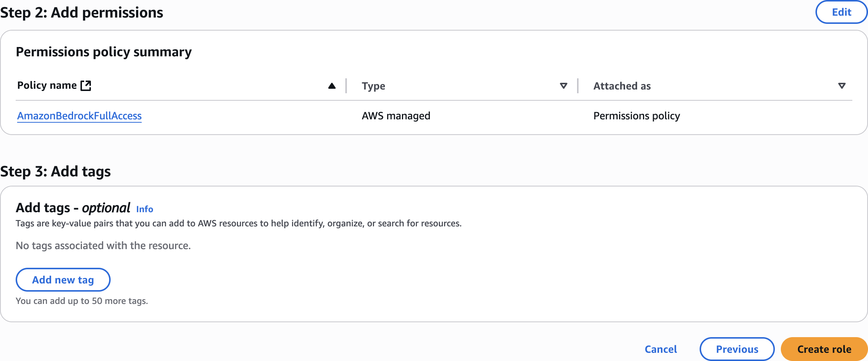
Task: Click the external link icon beside Policy name
Action: pos(86,85)
